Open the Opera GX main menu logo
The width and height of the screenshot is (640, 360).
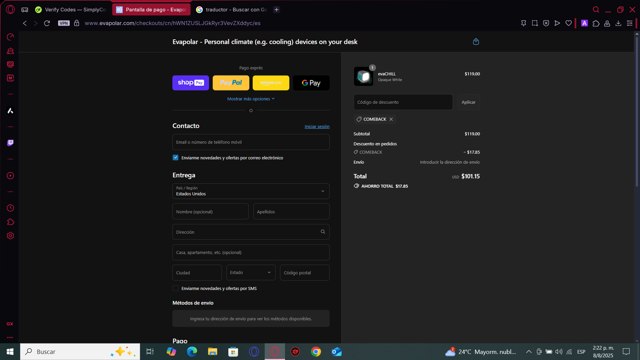coord(10,9)
